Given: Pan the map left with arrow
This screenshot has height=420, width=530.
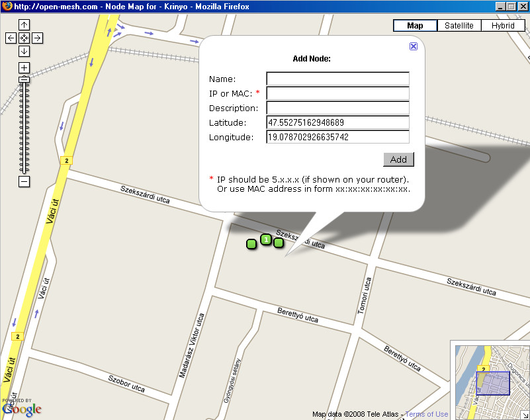Looking at the screenshot, I should pos(11,38).
